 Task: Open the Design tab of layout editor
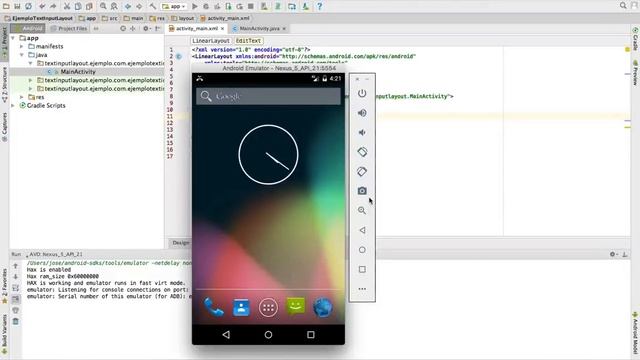[180, 243]
